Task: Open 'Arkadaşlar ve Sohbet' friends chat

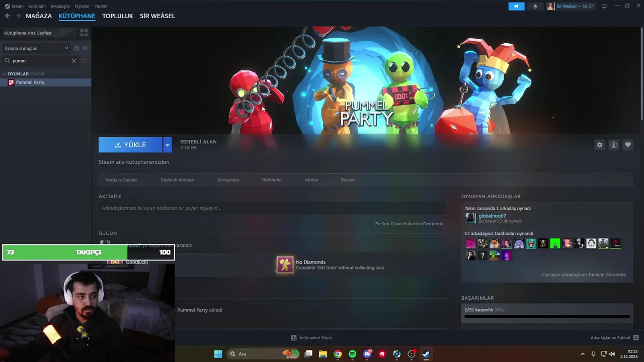Action: (614, 338)
